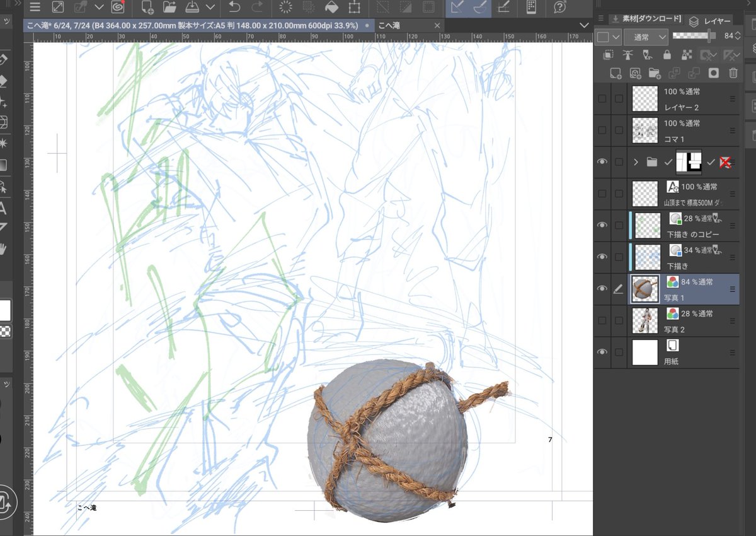Viewport: 756px width, 536px height.
Task: Show the 写真 2 layer
Action: [602, 320]
